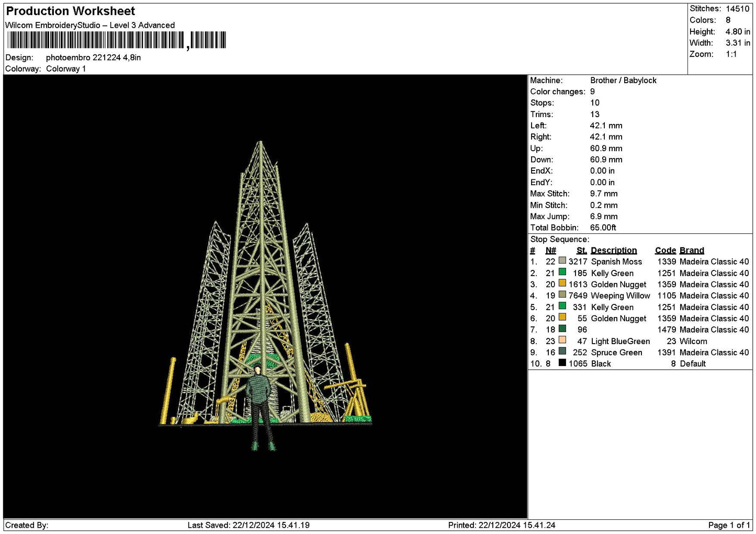The height and width of the screenshot is (534, 756).
Task: Click the 'Stop Sequence:' heading
Action: point(560,240)
